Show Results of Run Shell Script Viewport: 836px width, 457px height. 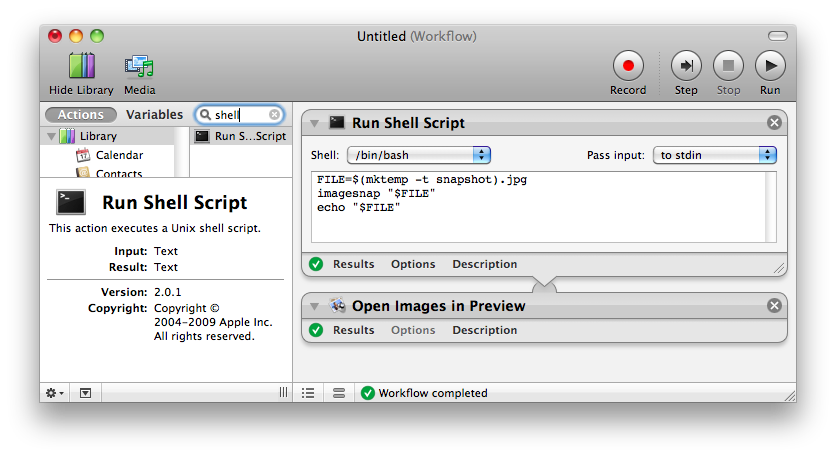[x=353, y=264]
